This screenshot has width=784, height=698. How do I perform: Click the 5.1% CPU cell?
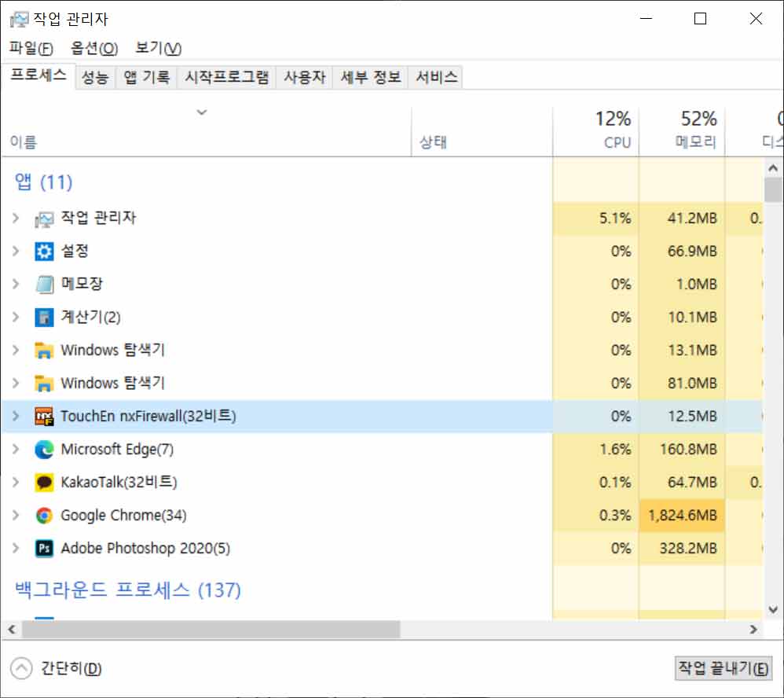pos(595,219)
